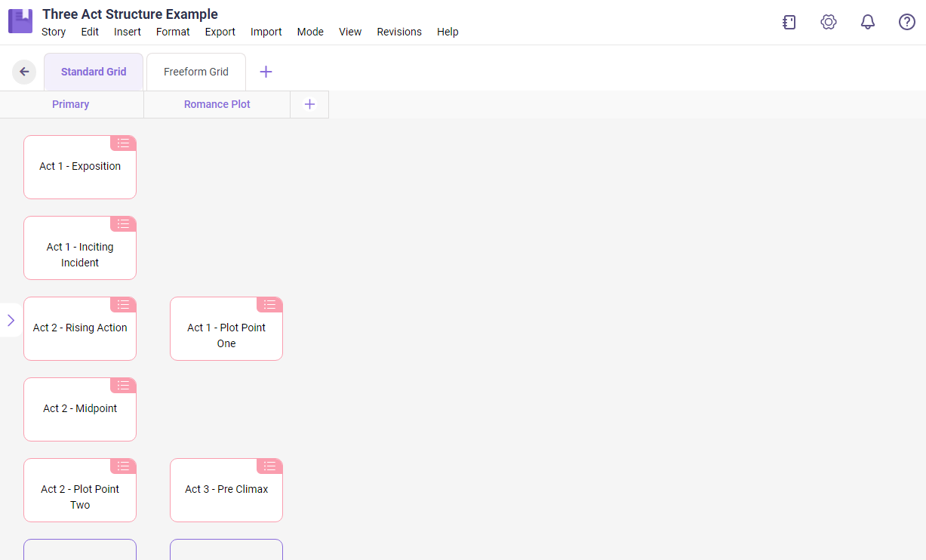Open the Revisions menu
Image resolution: width=926 pixels, height=560 pixels.
pyautogui.click(x=399, y=32)
